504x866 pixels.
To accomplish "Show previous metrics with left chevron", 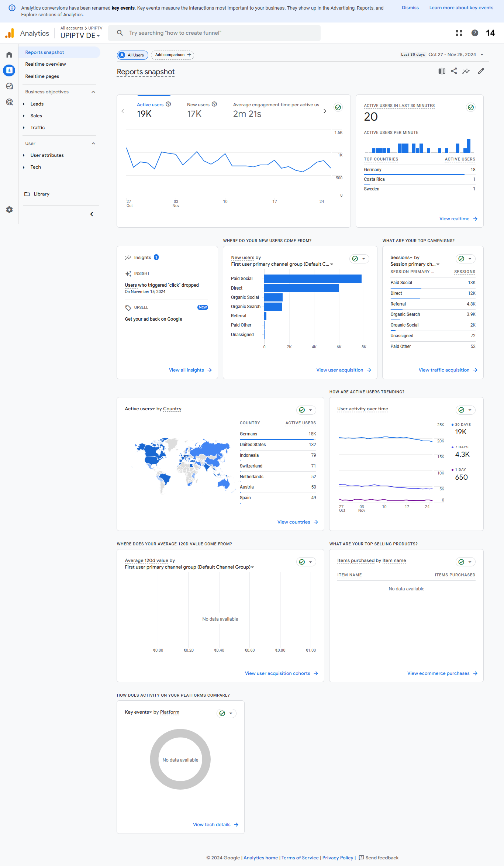I will (x=123, y=111).
